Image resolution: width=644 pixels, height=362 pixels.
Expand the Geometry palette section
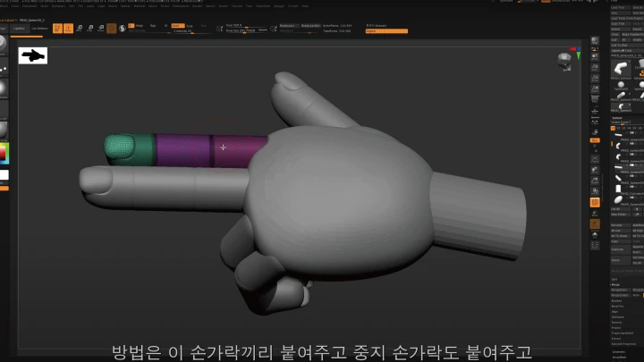pyautogui.click(x=619, y=352)
